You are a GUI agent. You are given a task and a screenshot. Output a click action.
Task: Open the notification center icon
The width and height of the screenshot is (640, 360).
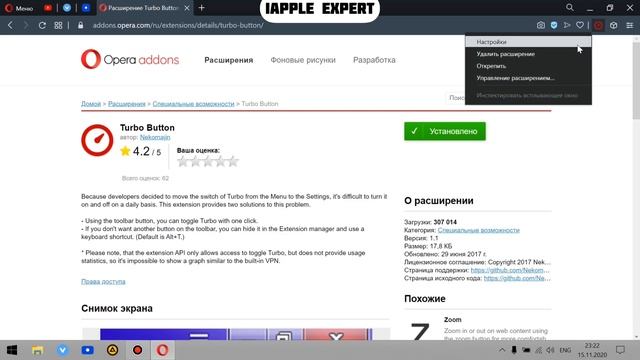620,350
